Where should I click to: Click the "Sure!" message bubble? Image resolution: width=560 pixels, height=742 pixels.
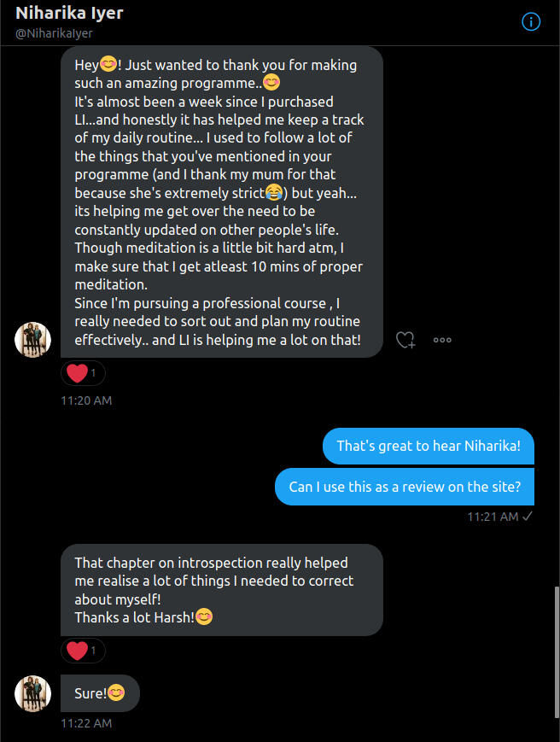(x=99, y=693)
